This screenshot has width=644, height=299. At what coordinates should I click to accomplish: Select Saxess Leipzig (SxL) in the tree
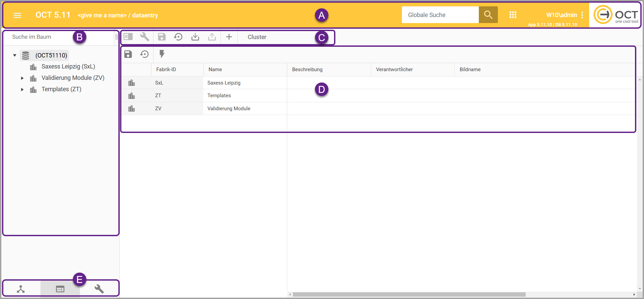pyautogui.click(x=68, y=66)
